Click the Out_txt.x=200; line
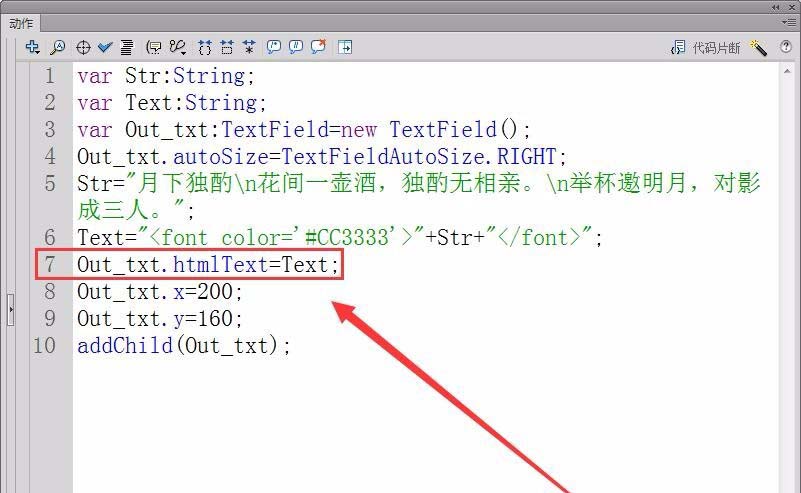The height and width of the screenshot is (493, 801). pos(159,292)
